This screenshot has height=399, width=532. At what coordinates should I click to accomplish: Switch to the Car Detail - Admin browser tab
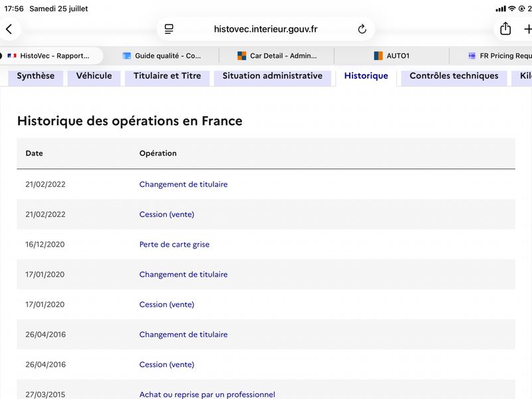click(277, 56)
